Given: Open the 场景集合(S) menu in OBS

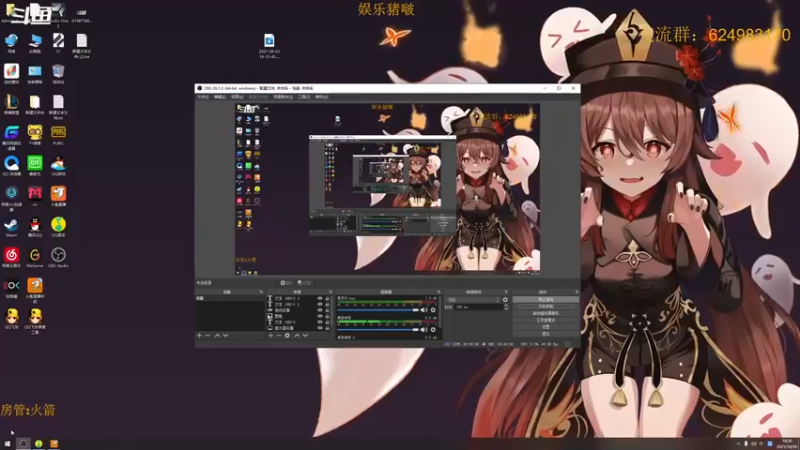Looking at the screenshot, I should click(283, 96).
